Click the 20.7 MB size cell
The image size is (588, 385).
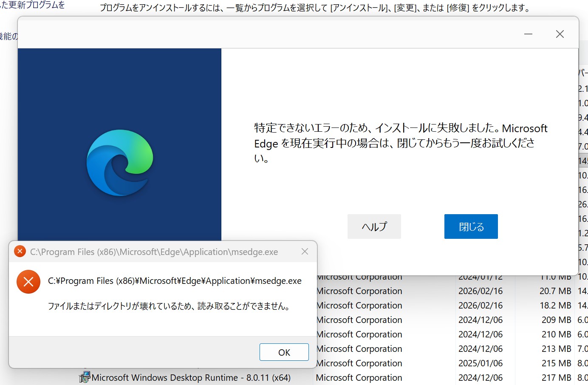point(555,291)
